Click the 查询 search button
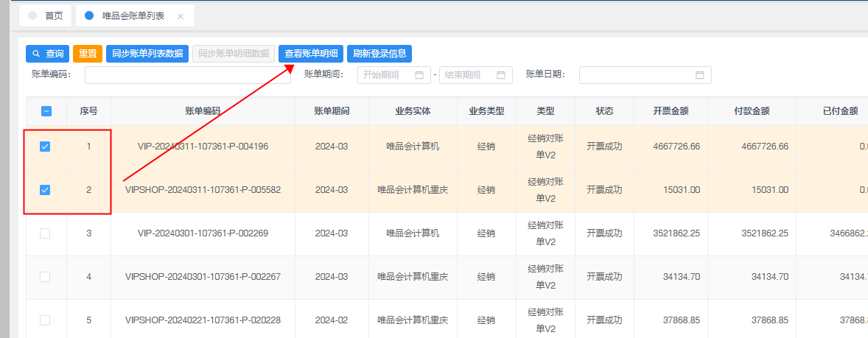The image size is (868, 338). (x=47, y=54)
